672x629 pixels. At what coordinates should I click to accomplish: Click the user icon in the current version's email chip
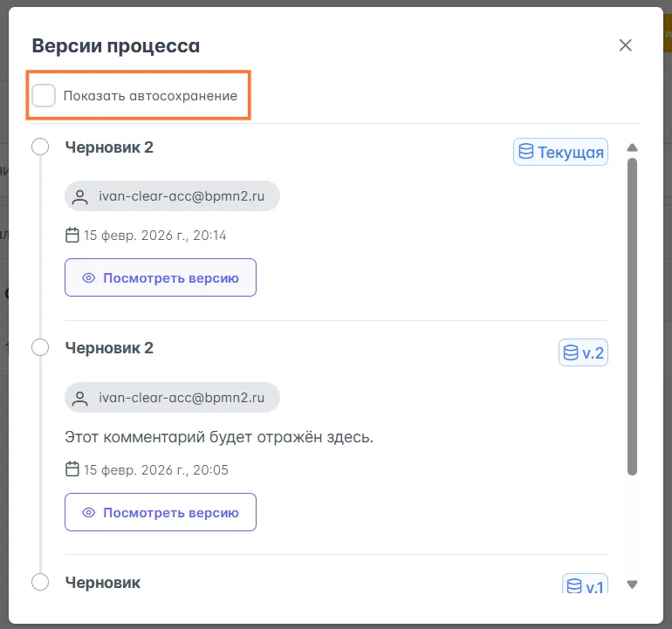click(x=80, y=197)
